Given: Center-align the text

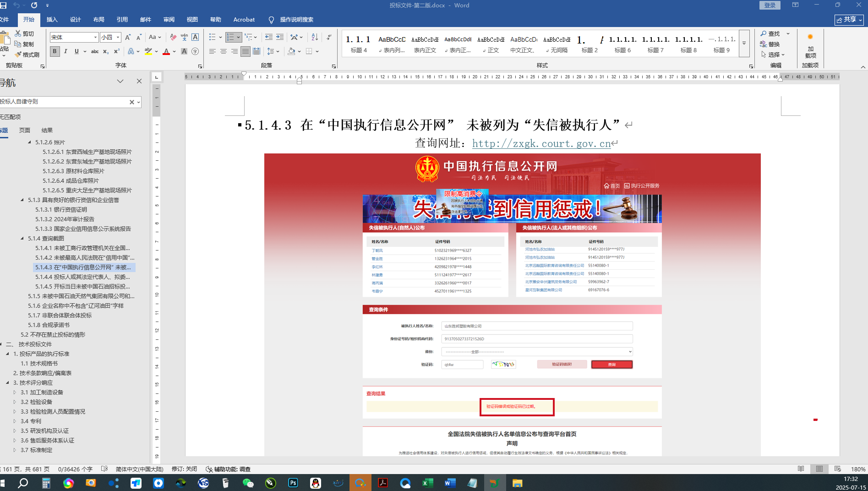Looking at the screenshot, I should coord(224,51).
